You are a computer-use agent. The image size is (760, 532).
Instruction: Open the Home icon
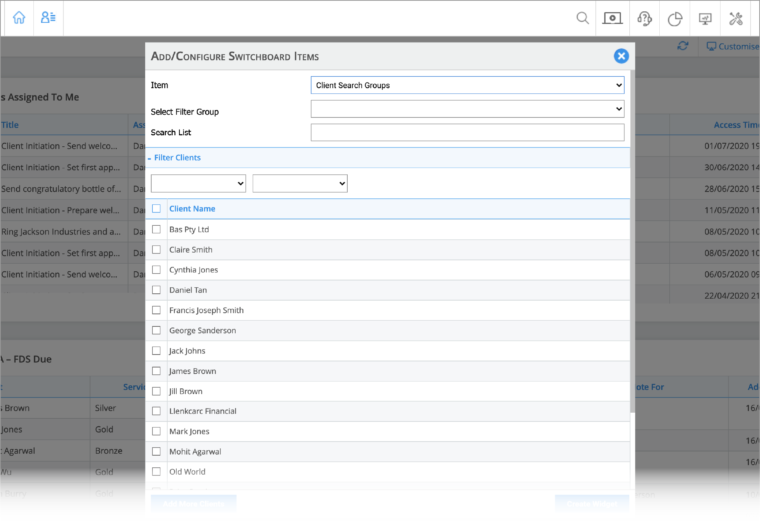coord(19,17)
